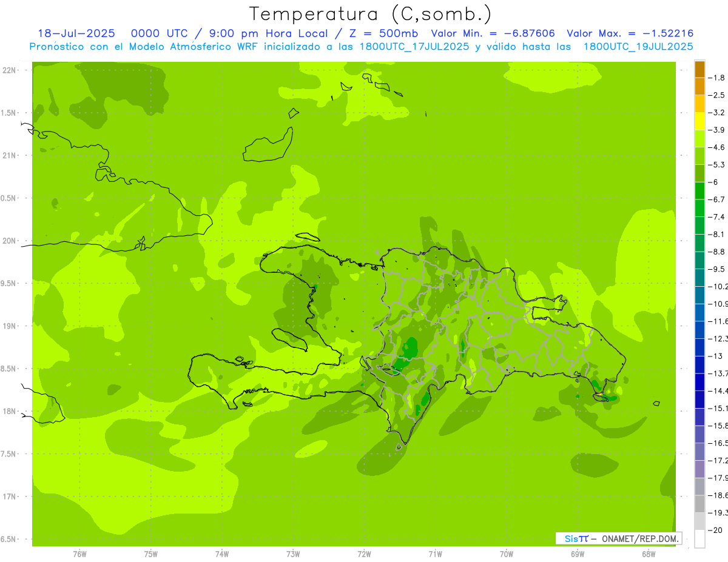Click the '68W' longitude label

(649, 554)
